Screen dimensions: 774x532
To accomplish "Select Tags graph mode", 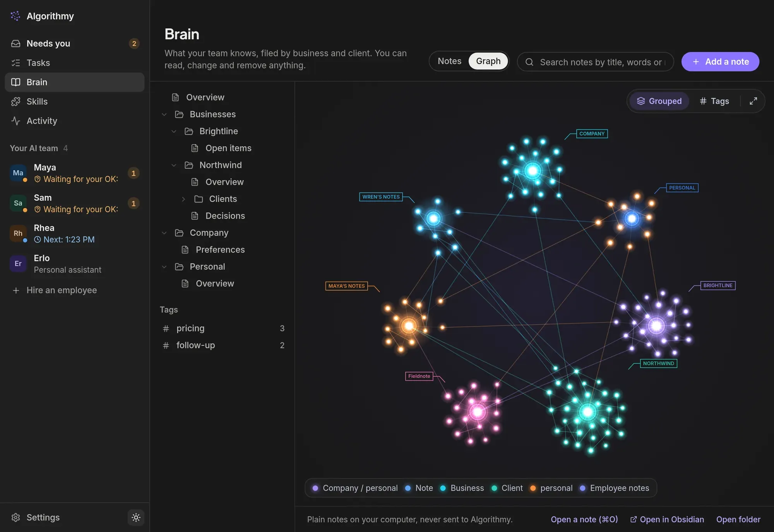I will [714, 101].
